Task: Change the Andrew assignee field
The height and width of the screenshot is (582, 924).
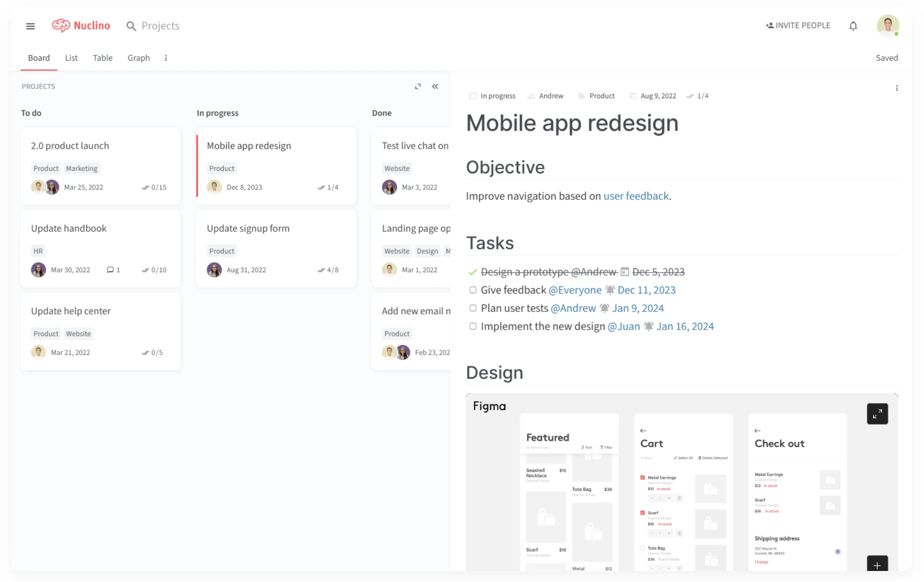Action: (545, 96)
